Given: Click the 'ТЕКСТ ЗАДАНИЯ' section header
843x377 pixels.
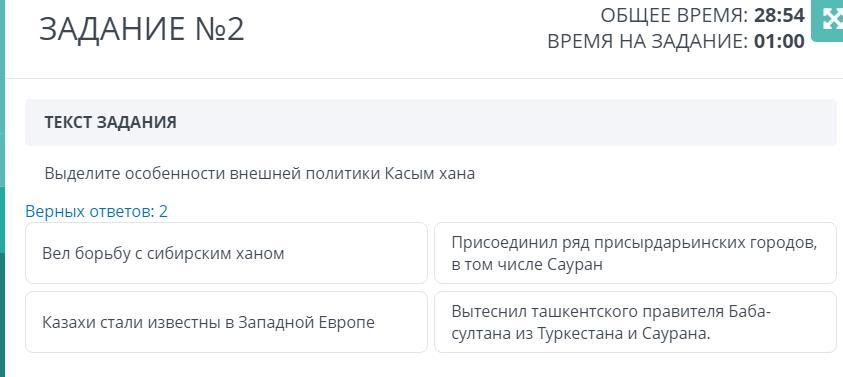Looking at the screenshot, I should [110, 122].
